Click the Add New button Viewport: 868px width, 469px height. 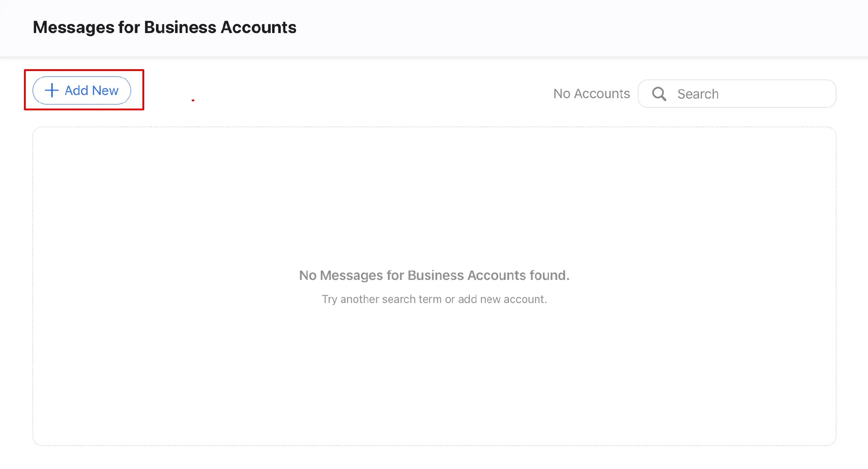(82, 90)
